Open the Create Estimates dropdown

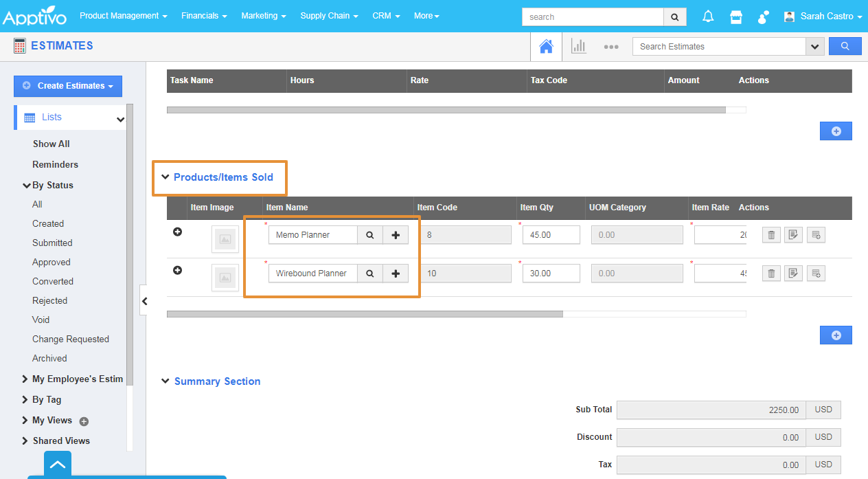(x=68, y=86)
